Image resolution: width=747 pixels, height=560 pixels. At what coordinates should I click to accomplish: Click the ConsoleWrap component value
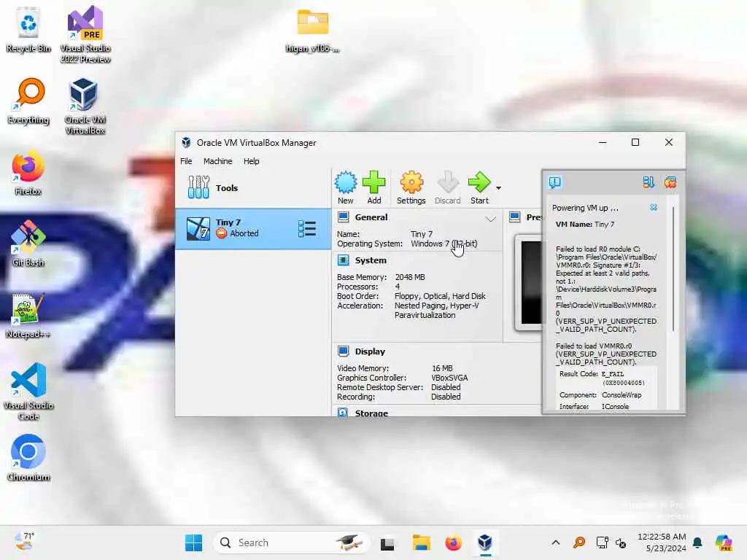tap(622, 395)
